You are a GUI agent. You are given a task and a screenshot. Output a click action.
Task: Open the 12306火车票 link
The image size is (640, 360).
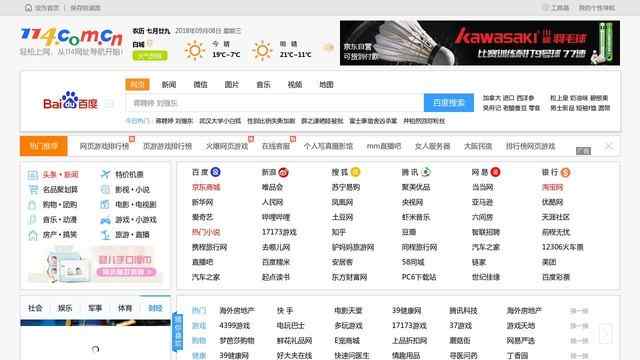pos(562,247)
